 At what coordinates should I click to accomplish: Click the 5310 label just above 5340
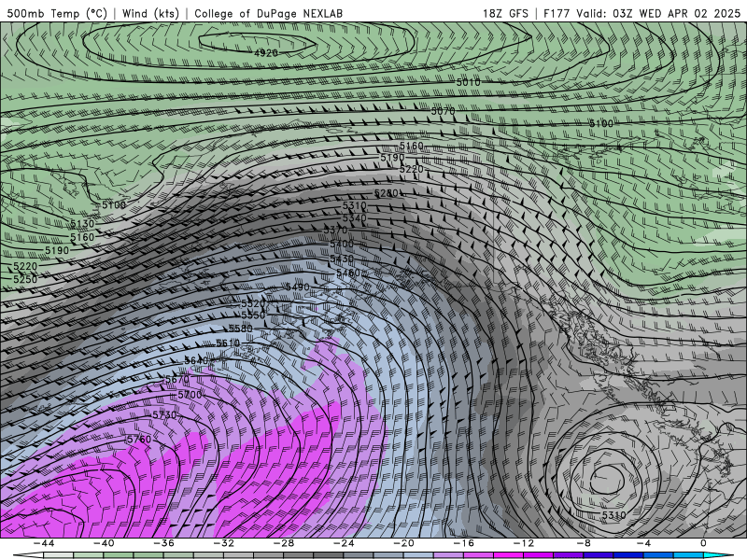355,205
